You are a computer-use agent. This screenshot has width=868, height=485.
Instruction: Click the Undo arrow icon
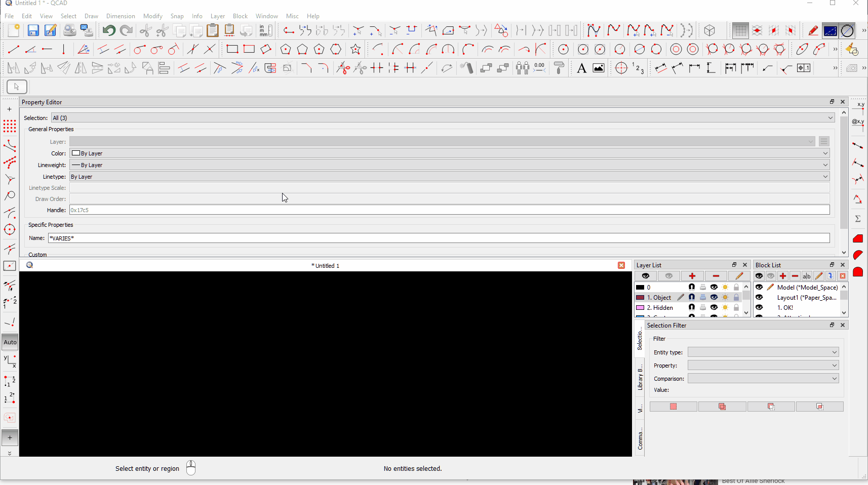pos(108,30)
